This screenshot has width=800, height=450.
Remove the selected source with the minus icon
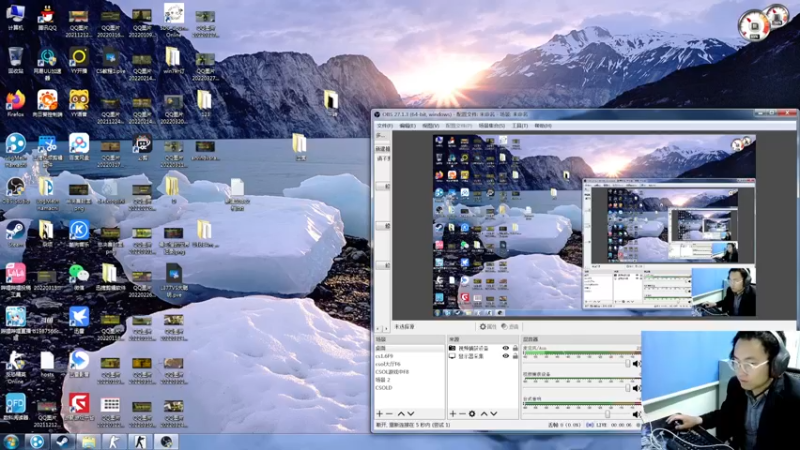pos(462,414)
